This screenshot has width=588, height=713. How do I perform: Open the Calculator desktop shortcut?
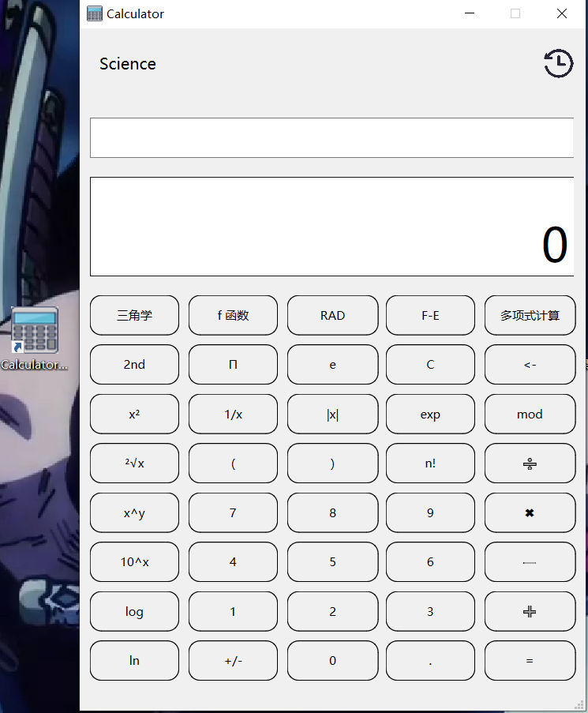[35, 339]
